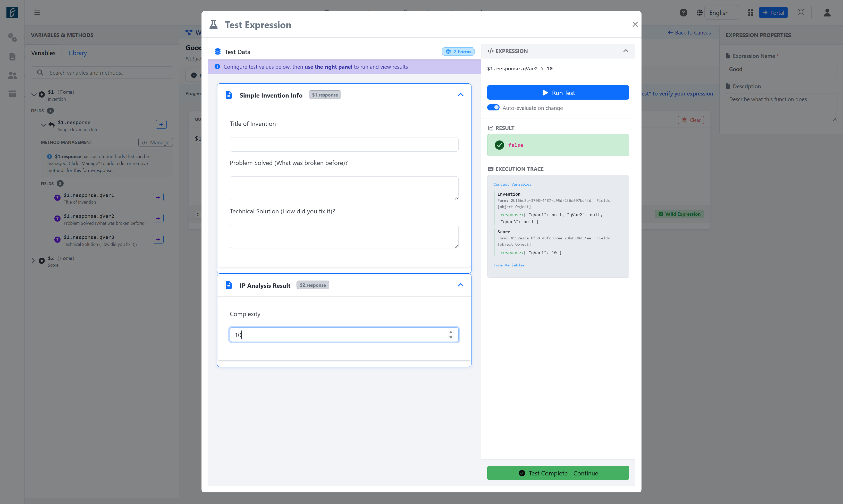This screenshot has height=504, width=843.
Task: Click the Clear button
Action: pos(691,120)
